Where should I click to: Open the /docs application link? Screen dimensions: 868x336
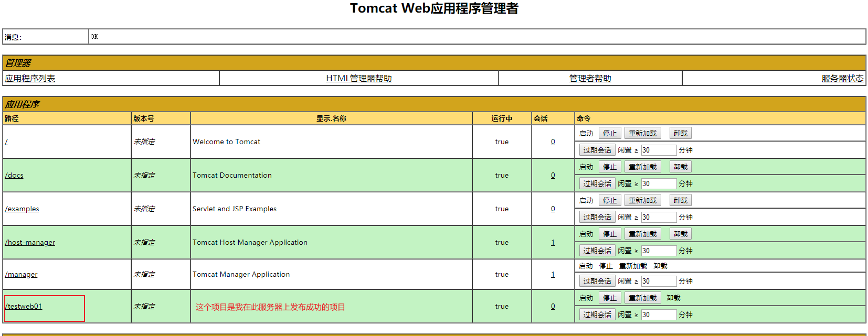tap(14, 175)
